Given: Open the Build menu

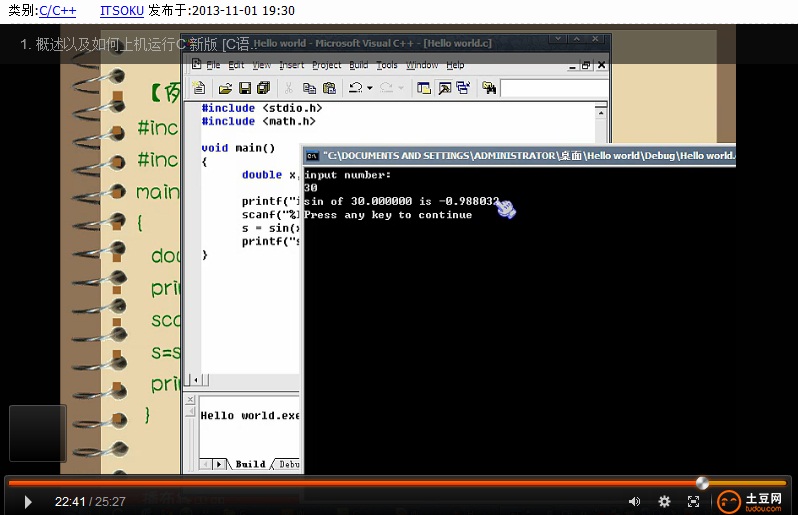Looking at the screenshot, I should 358,65.
